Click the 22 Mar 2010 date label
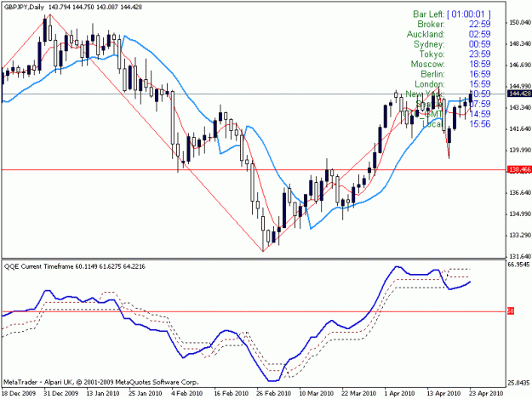The image size is (532, 399). tap(359, 394)
